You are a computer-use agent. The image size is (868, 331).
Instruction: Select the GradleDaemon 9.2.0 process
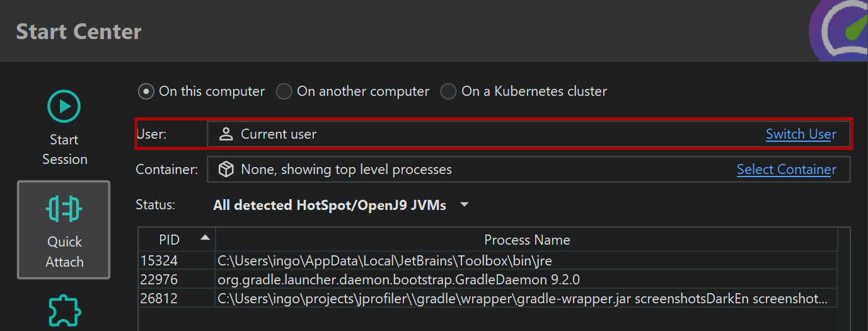click(x=398, y=279)
